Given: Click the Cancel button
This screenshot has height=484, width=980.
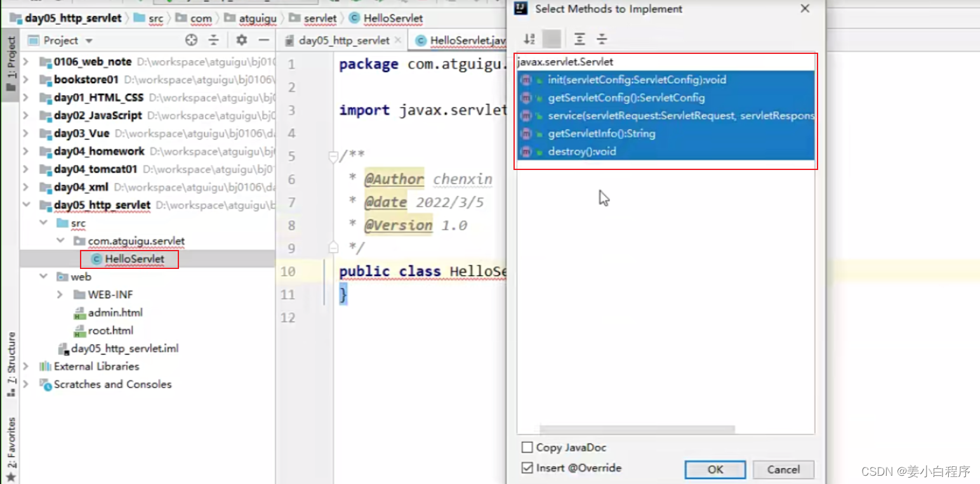Looking at the screenshot, I should coord(783,469).
